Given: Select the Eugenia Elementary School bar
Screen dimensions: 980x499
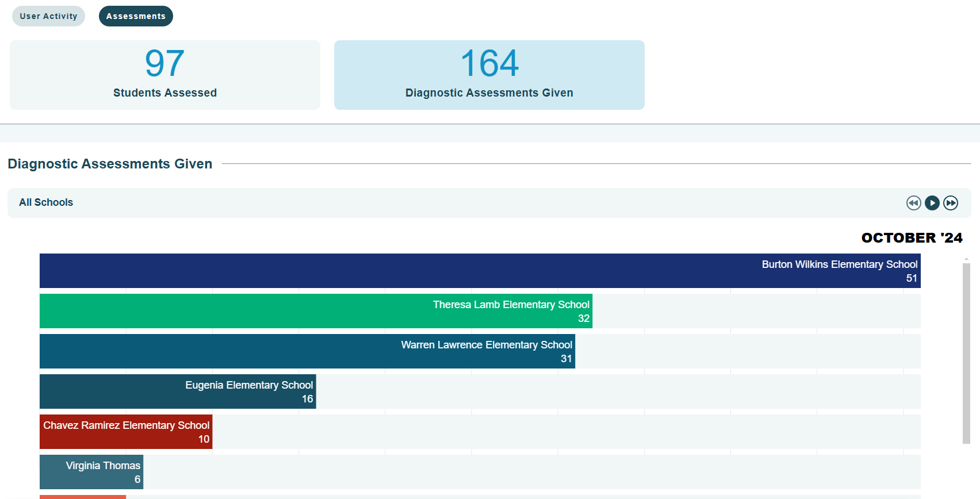Looking at the screenshot, I should 178,391.
